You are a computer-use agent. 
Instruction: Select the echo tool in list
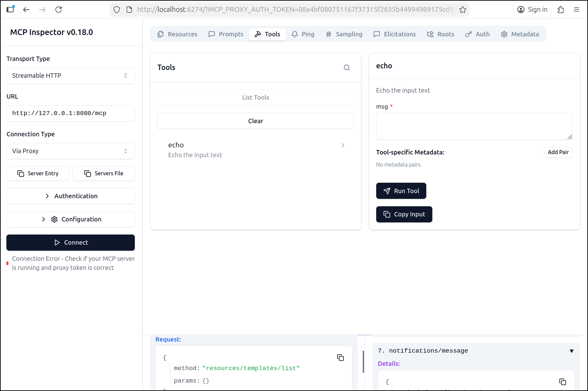[256, 150]
